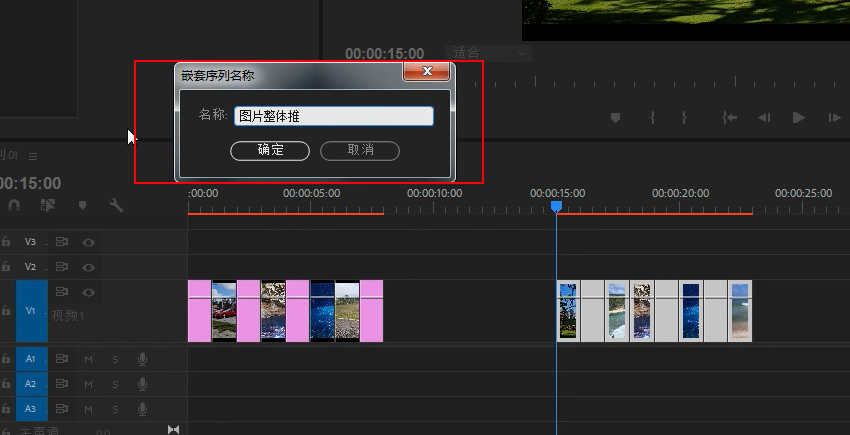Click the Mark Out brace icon
Viewport: 850px width, 435px height.
pyautogui.click(x=684, y=118)
